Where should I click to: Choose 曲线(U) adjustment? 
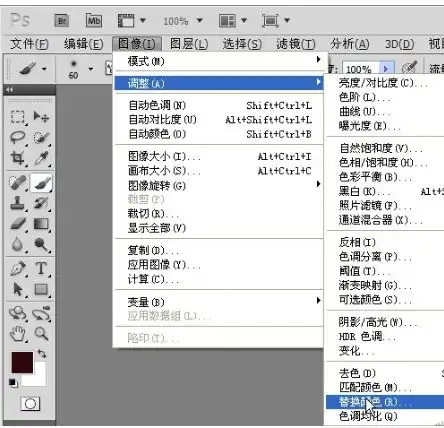click(385, 111)
